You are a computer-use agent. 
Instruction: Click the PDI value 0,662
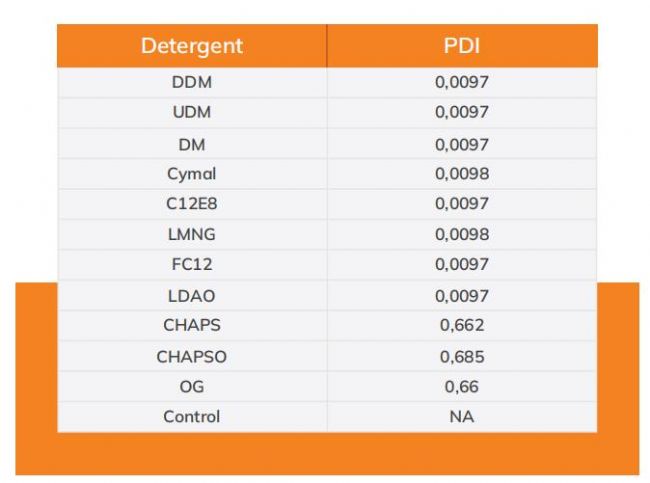(461, 325)
